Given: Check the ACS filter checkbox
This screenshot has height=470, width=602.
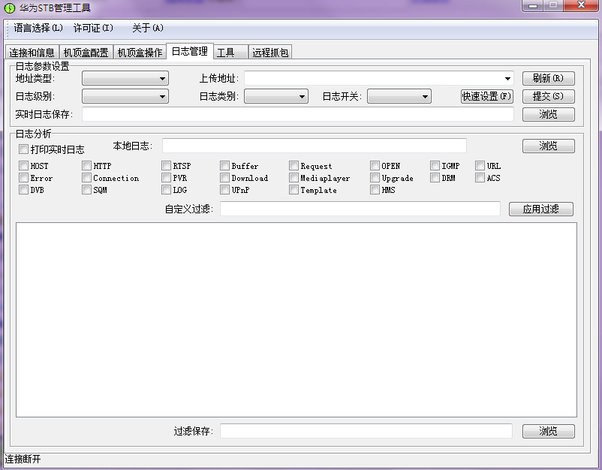Looking at the screenshot, I should click(x=480, y=177).
